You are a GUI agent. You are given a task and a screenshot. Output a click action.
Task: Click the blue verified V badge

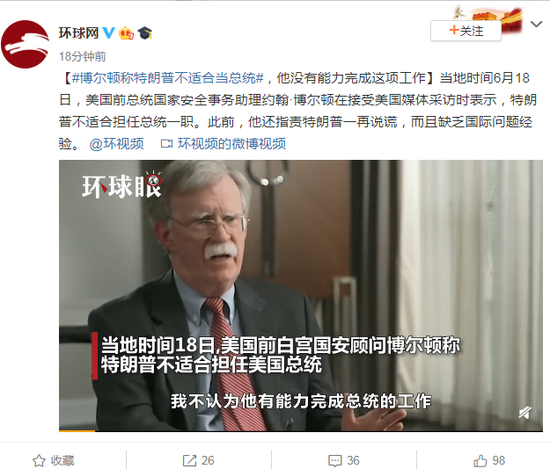pyautogui.click(x=108, y=33)
